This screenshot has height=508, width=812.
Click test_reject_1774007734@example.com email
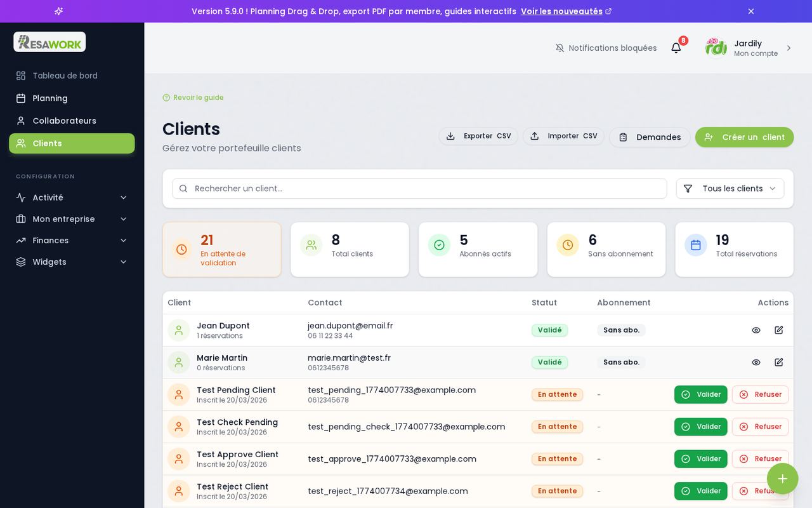click(x=388, y=491)
